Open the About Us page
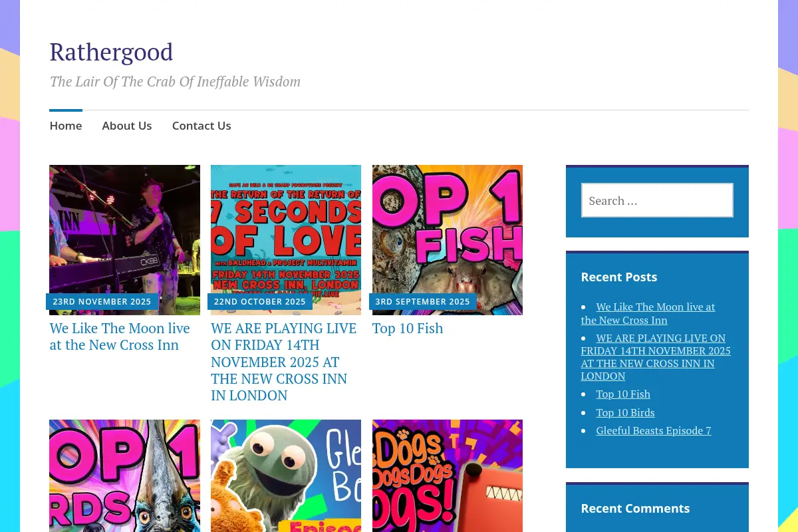Viewport: 798px width, 532px height. [126, 126]
